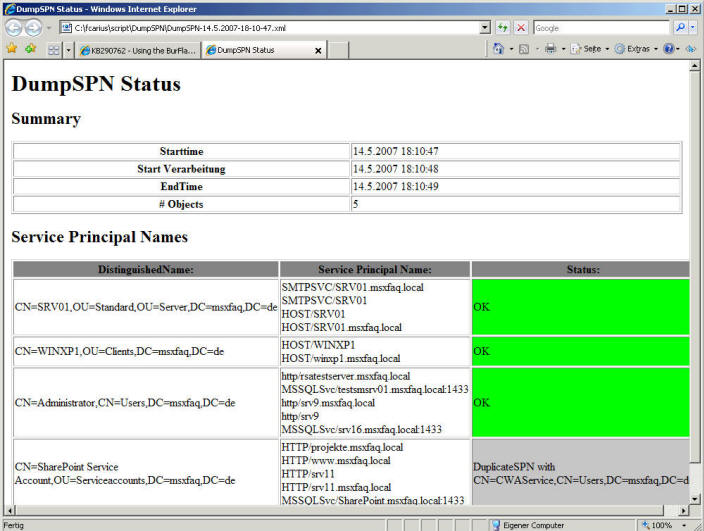The image size is (704, 531).
Task: Click the CN=SharePoint Service Account cell
Action: coord(146,473)
